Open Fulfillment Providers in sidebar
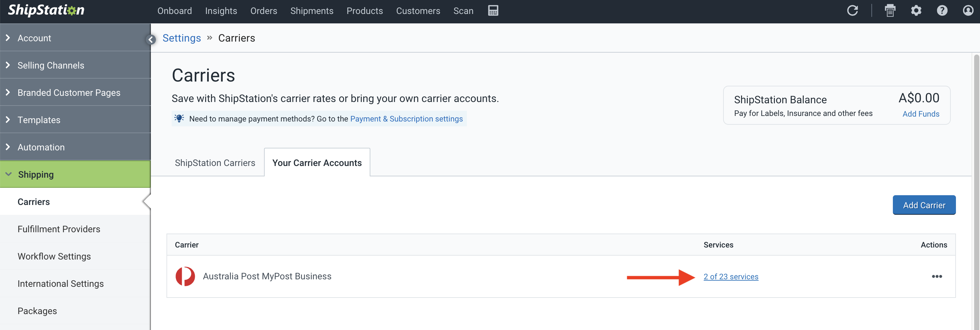980x330 pixels. pyautogui.click(x=75, y=229)
